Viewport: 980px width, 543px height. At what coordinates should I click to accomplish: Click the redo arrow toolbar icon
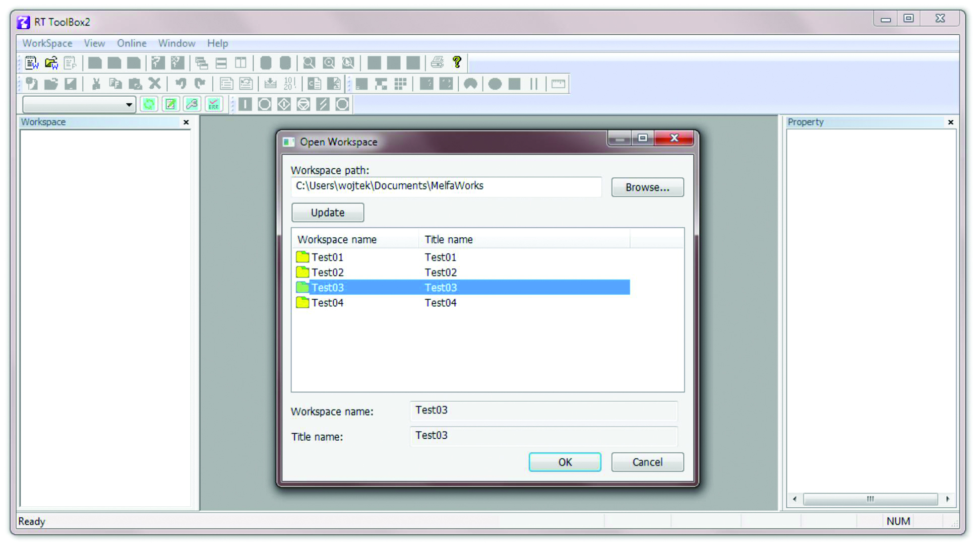pos(200,84)
